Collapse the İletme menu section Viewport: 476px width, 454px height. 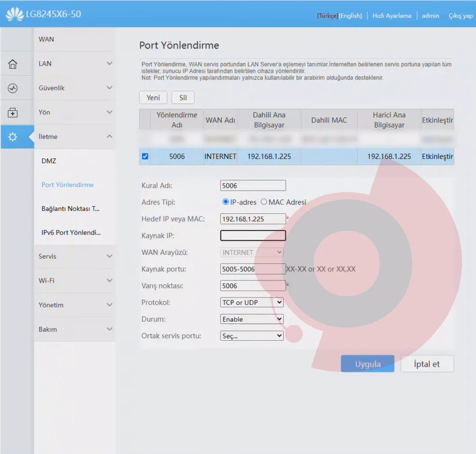tap(75, 136)
